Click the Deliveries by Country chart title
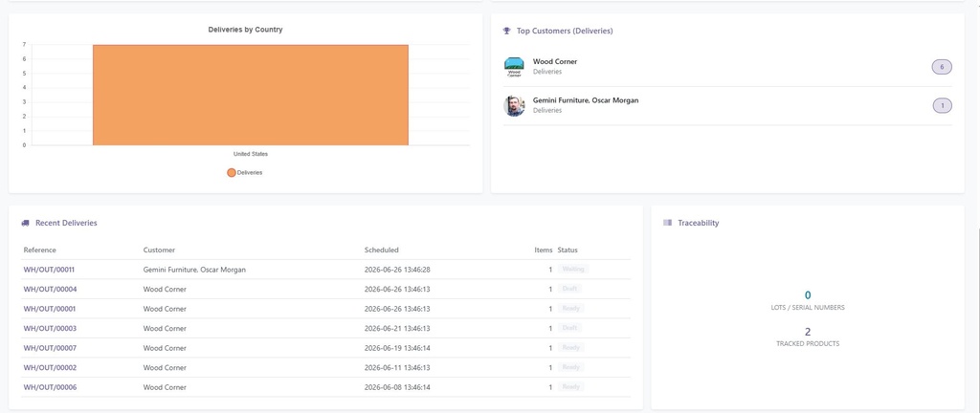Screen dimensions: 980x413 pos(246,30)
